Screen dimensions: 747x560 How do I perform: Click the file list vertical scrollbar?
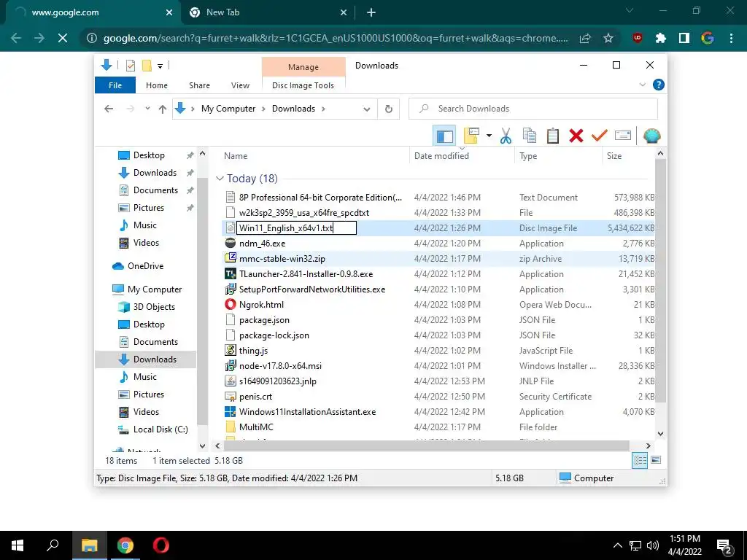[x=660, y=281]
